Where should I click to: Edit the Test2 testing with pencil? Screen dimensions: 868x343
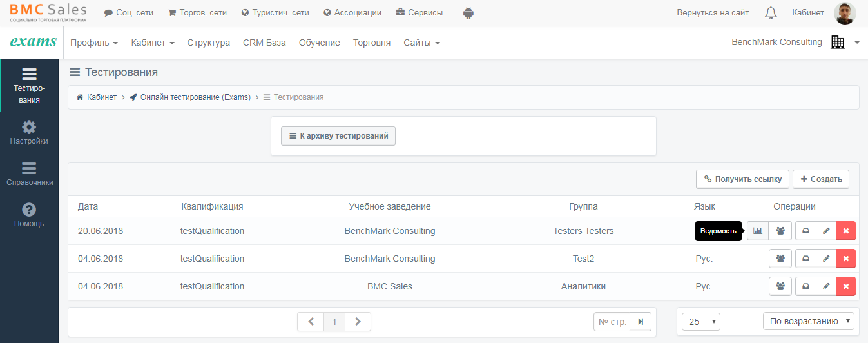pyautogui.click(x=826, y=259)
